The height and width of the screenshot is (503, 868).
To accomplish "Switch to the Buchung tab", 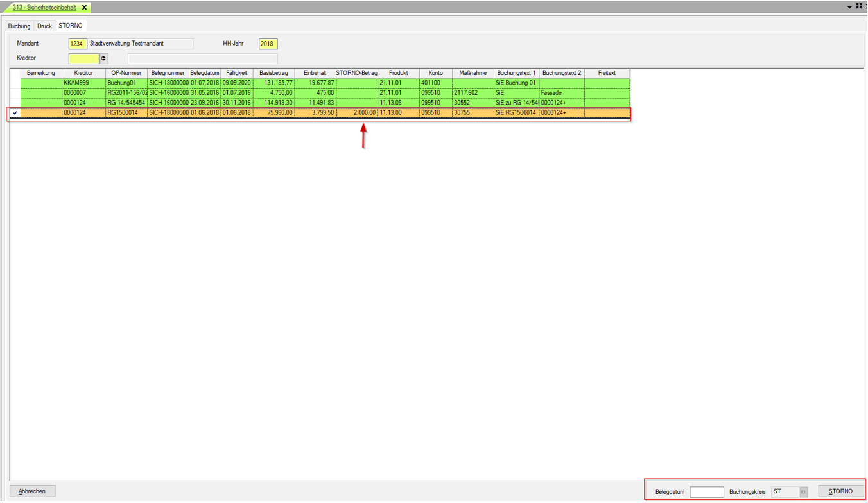I will (19, 26).
